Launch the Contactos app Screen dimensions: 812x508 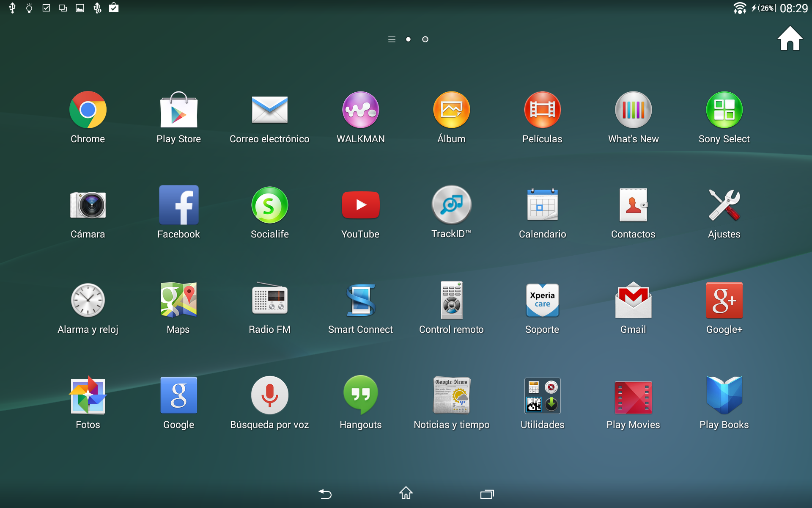click(633, 205)
